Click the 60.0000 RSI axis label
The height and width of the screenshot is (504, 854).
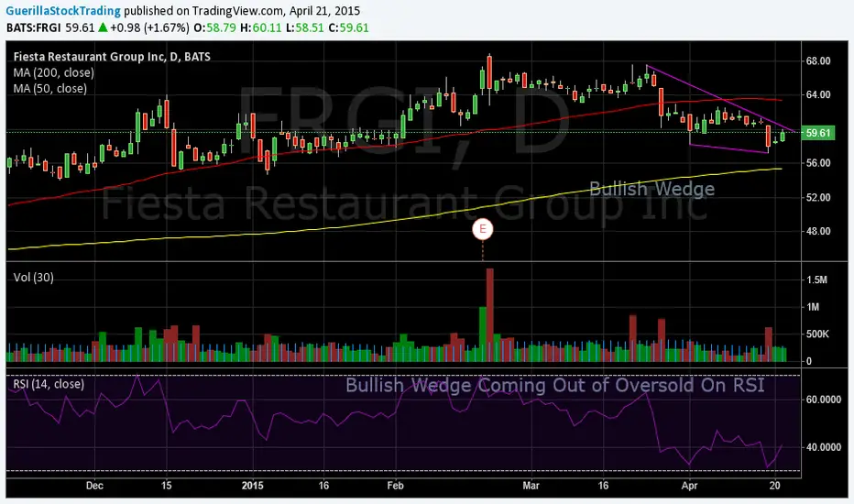point(824,400)
